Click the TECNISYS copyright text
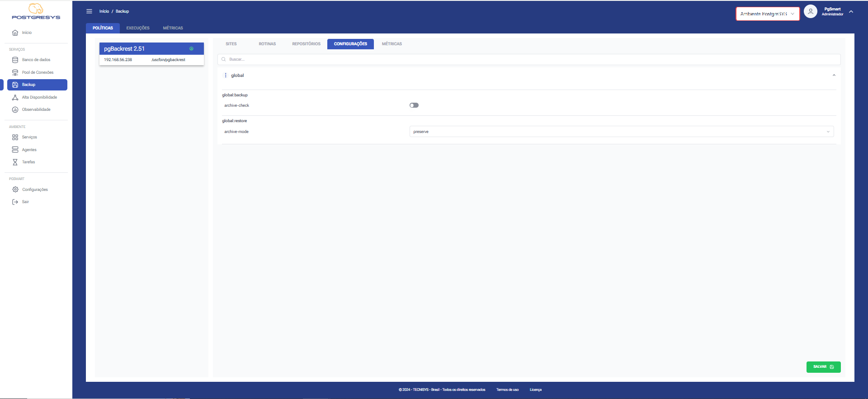868x399 pixels. pyautogui.click(x=442, y=389)
